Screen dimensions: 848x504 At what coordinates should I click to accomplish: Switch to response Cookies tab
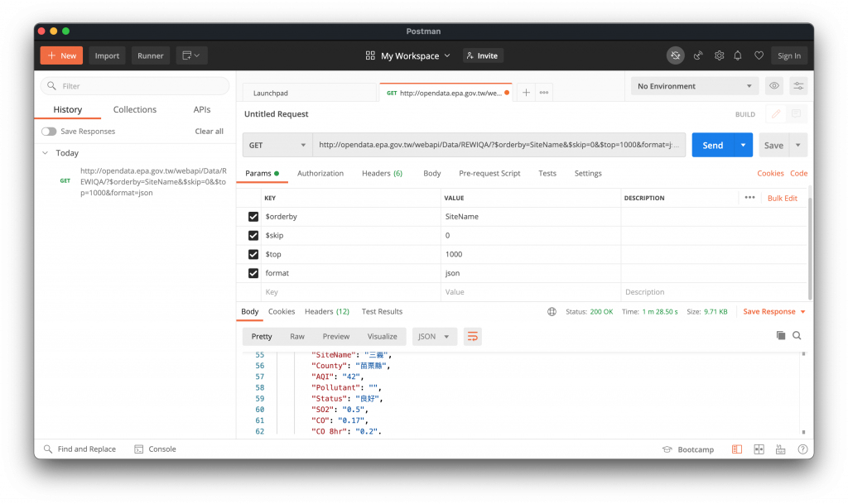[x=282, y=312]
